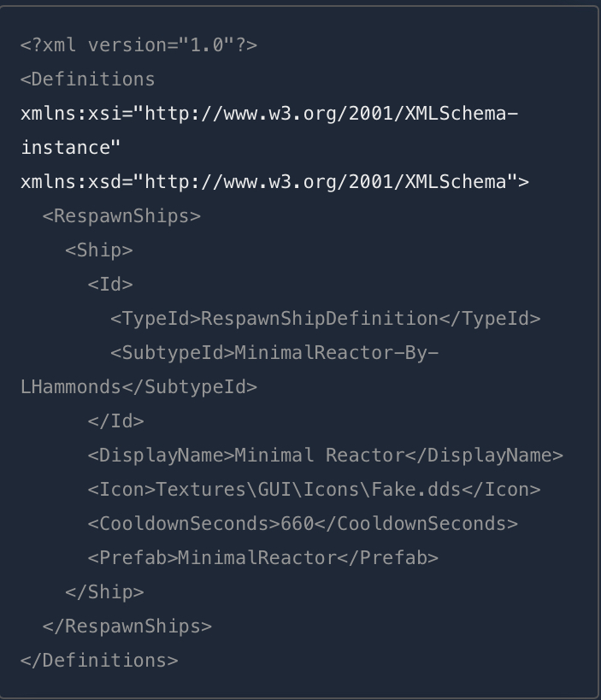
Task: Click the closing RespawnShips tag
Action: coord(127,626)
